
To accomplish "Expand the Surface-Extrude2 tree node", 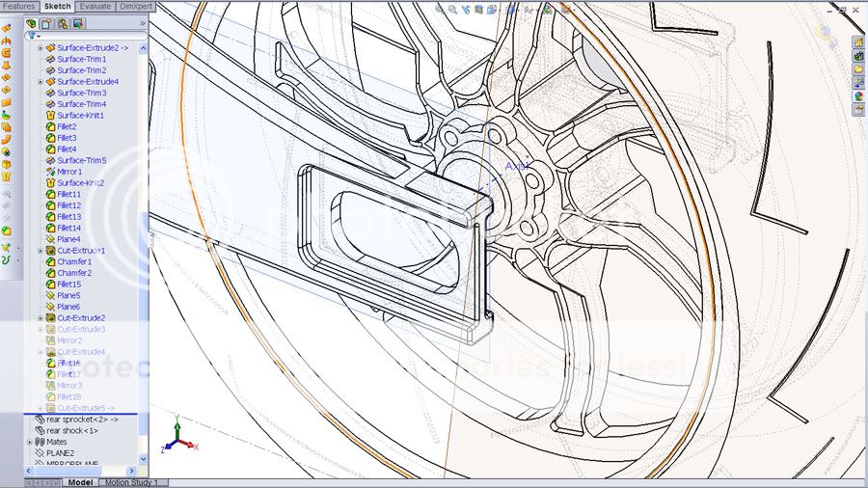I will click(41, 48).
